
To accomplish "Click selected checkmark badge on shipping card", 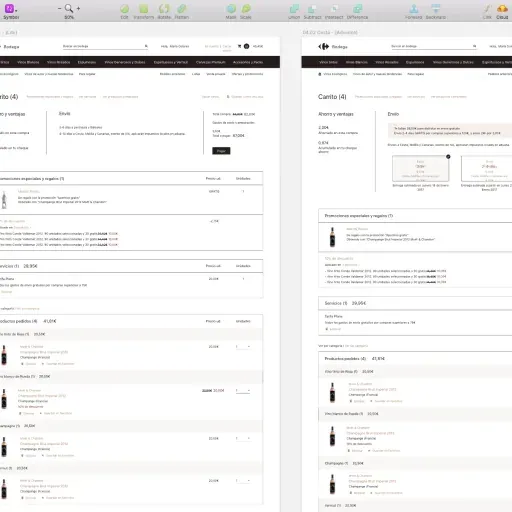I will click(448, 156).
